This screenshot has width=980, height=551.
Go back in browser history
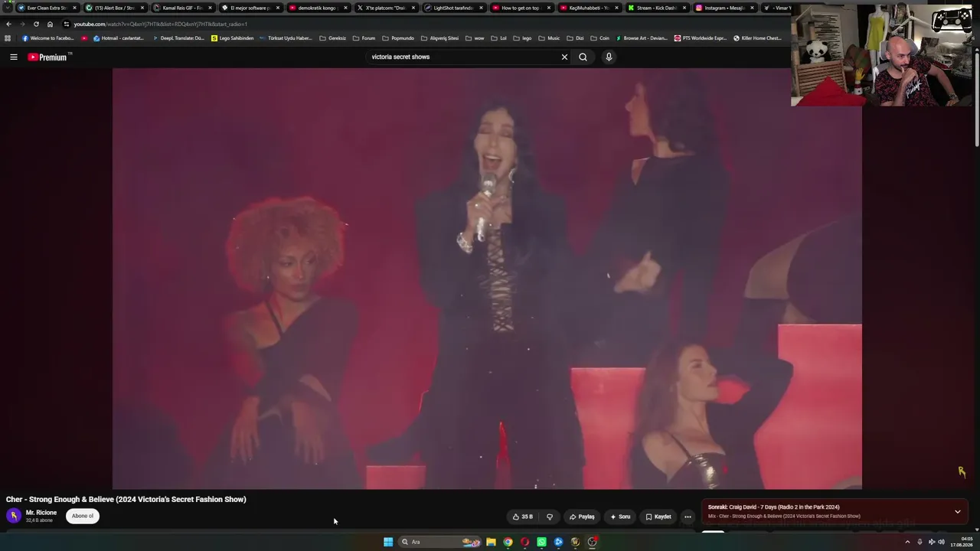(x=8, y=24)
